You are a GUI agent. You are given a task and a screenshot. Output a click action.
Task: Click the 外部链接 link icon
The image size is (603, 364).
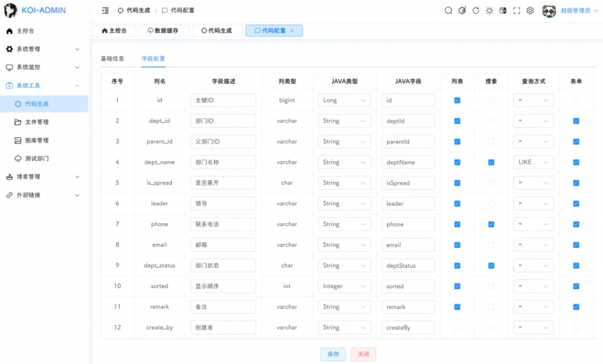(x=9, y=195)
